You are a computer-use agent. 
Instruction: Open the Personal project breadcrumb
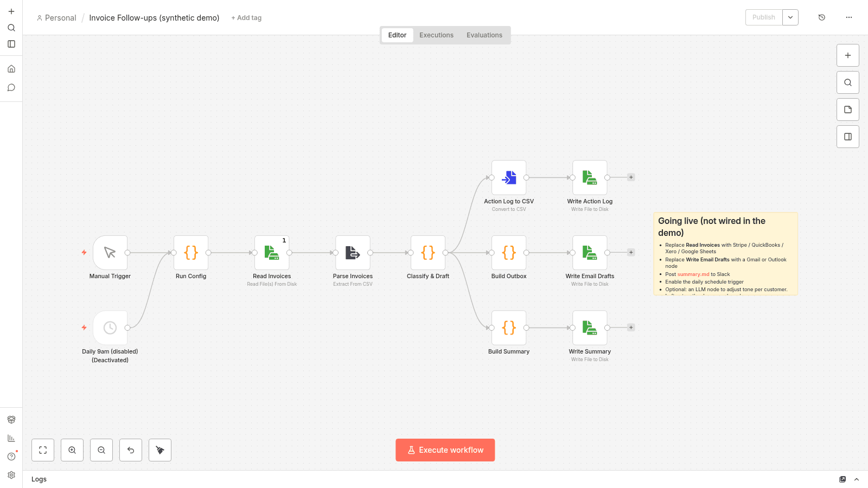coord(56,18)
